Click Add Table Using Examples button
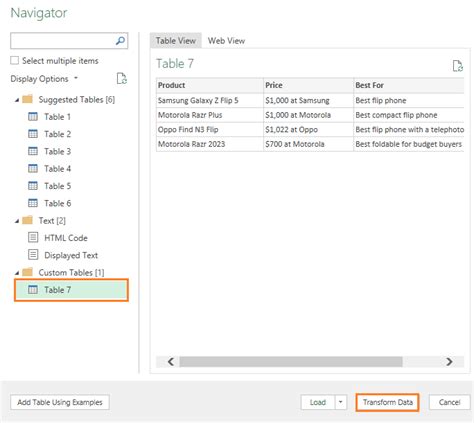This screenshot has height=423, width=474. tap(60, 402)
